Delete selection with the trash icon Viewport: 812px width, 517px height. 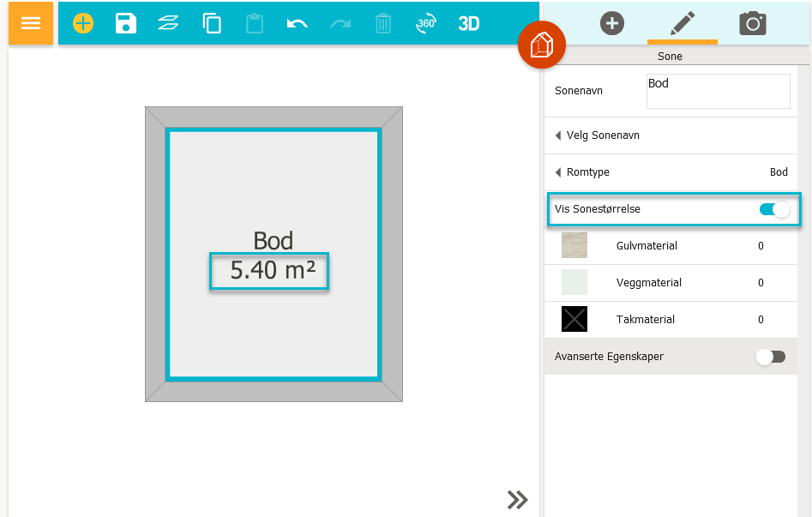383,23
